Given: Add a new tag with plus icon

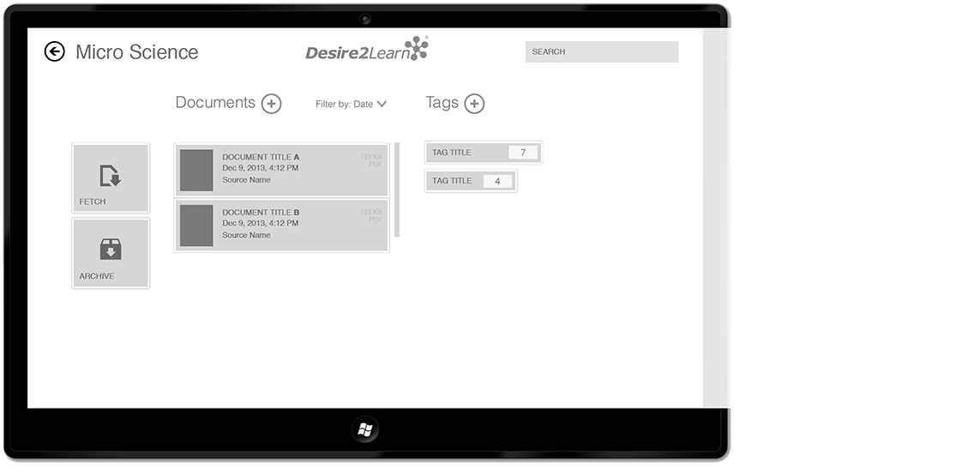Looking at the screenshot, I should [474, 104].
